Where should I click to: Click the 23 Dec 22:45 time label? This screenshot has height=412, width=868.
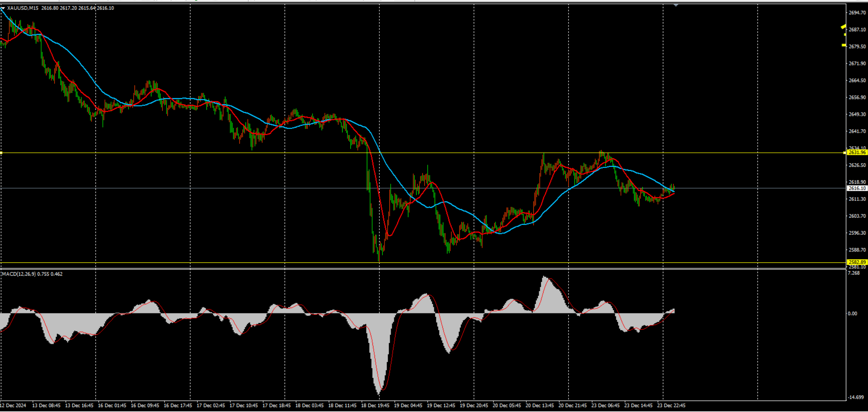(x=671, y=405)
